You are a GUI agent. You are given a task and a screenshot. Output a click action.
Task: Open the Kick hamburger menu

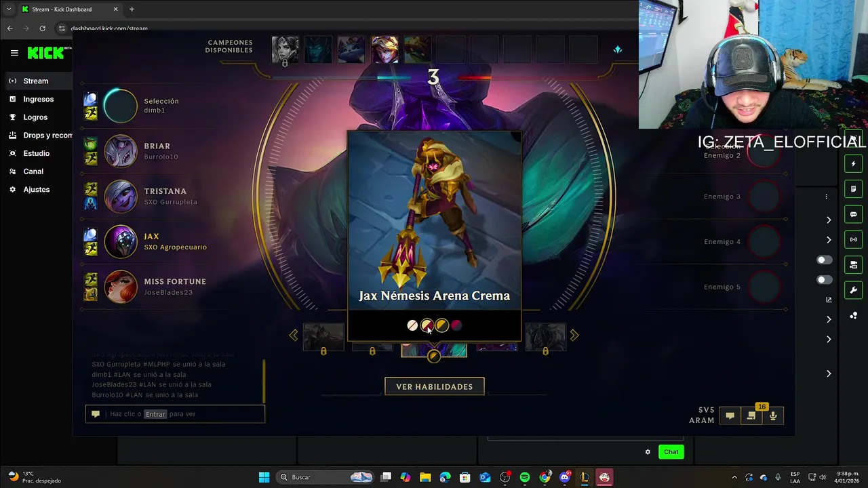(14, 53)
